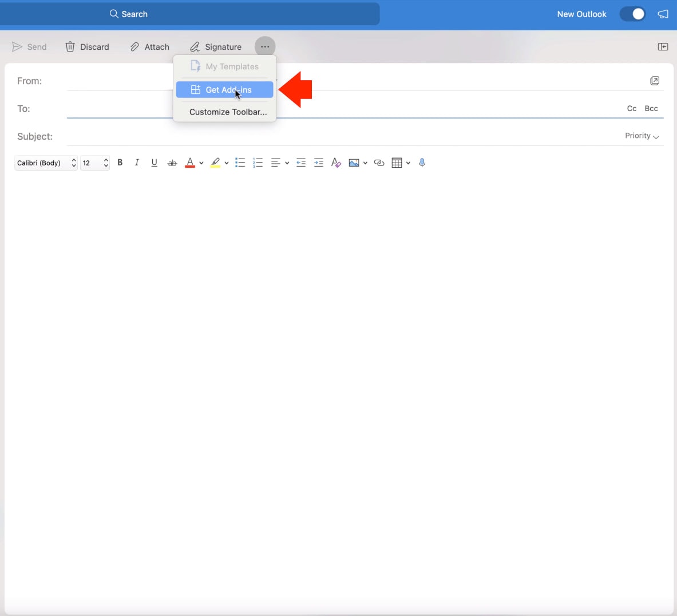Image resolution: width=677 pixels, height=616 pixels.
Task: Click the Bcc link
Action: (651, 108)
